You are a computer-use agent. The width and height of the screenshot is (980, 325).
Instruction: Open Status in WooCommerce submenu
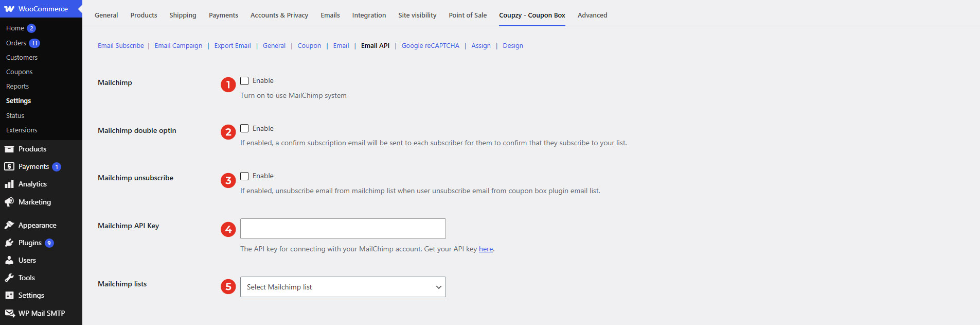point(15,115)
